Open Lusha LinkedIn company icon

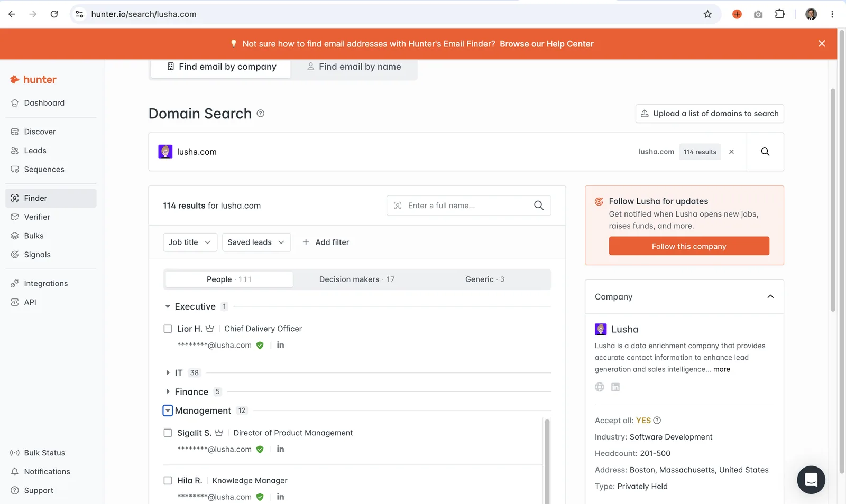coord(615,387)
